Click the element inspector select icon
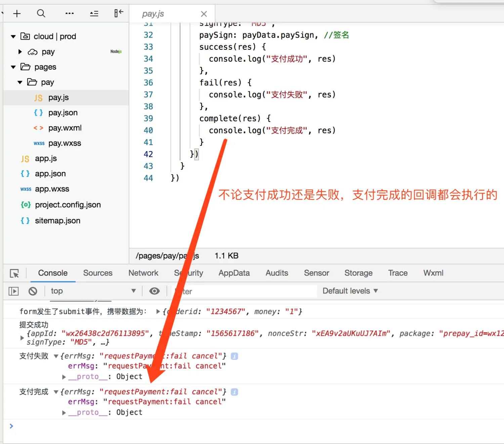This screenshot has width=504, height=444. coord(14,273)
